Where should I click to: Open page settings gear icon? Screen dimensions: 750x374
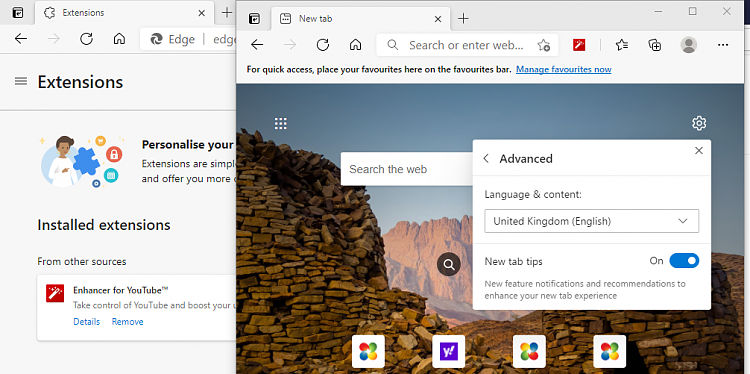pyautogui.click(x=699, y=123)
